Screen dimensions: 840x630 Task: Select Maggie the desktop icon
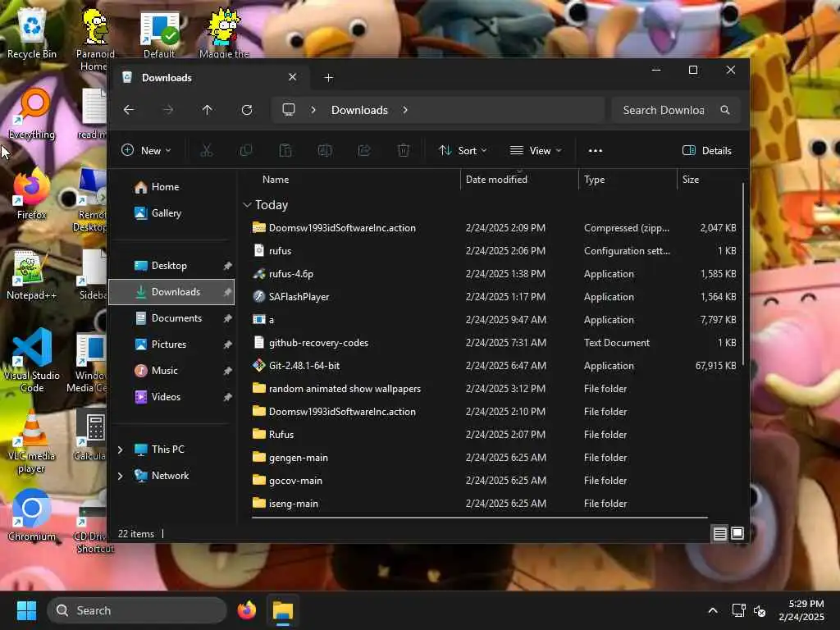click(224, 32)
